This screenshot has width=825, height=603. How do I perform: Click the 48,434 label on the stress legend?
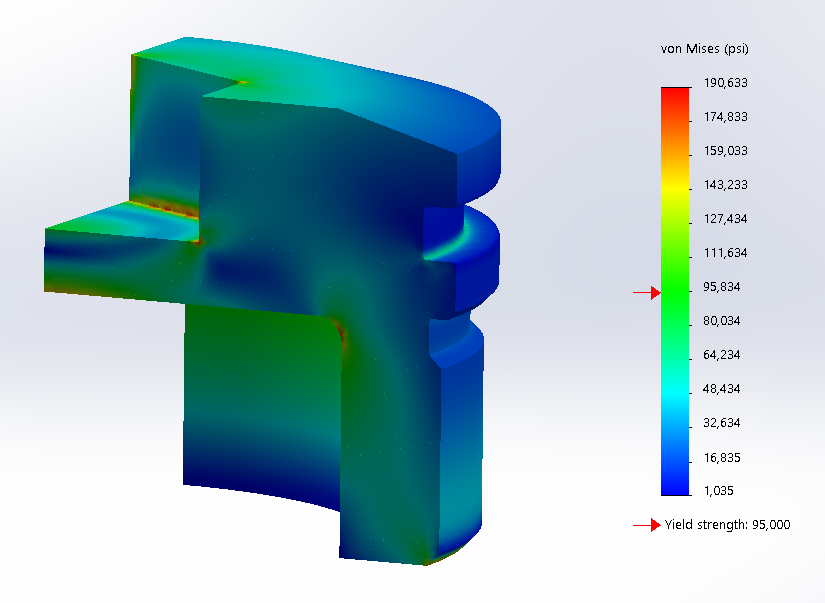point(721,389)
